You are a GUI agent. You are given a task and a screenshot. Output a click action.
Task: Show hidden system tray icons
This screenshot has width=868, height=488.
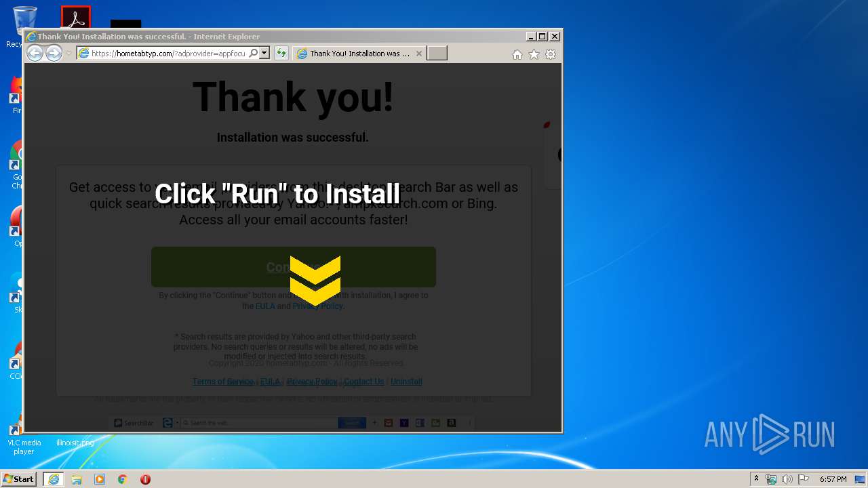coord(756,479)
